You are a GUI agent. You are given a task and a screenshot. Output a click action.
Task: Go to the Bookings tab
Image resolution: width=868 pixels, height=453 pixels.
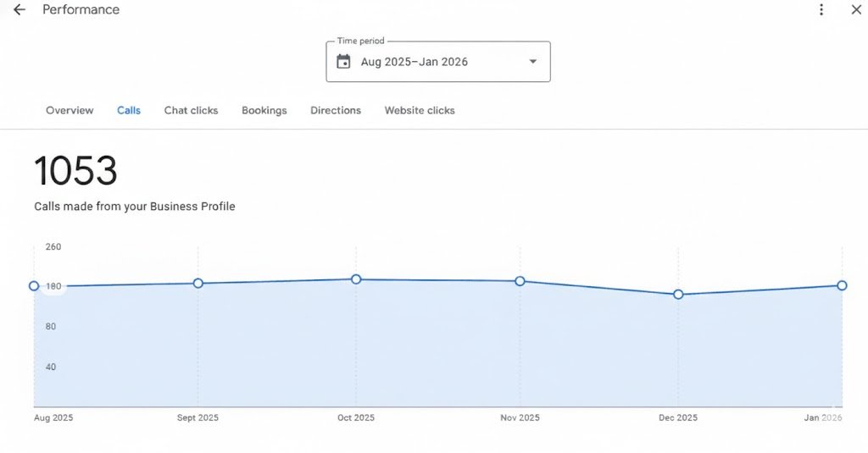[264, 111]
